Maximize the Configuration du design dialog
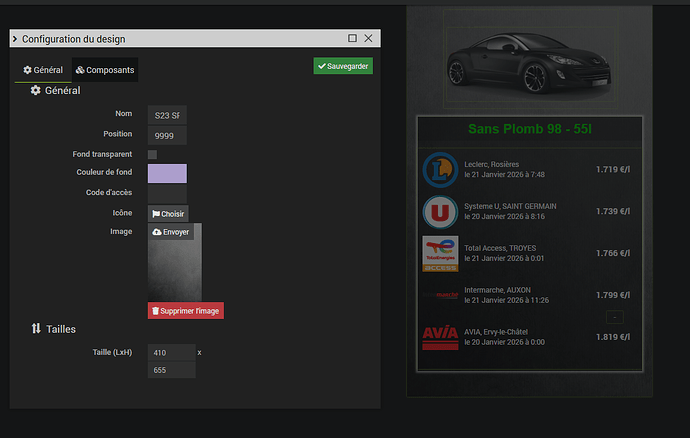 point(352,38)
